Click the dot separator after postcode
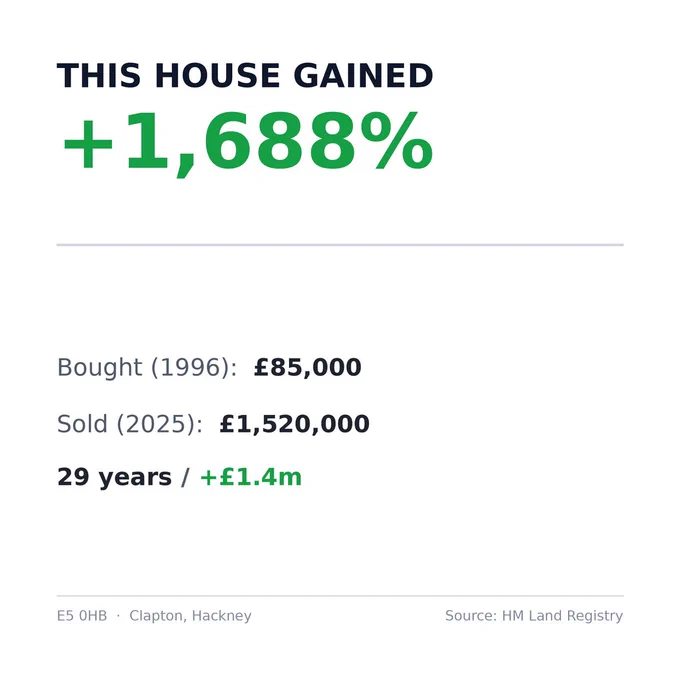The image size is (680, 680). tap(118, 616)
